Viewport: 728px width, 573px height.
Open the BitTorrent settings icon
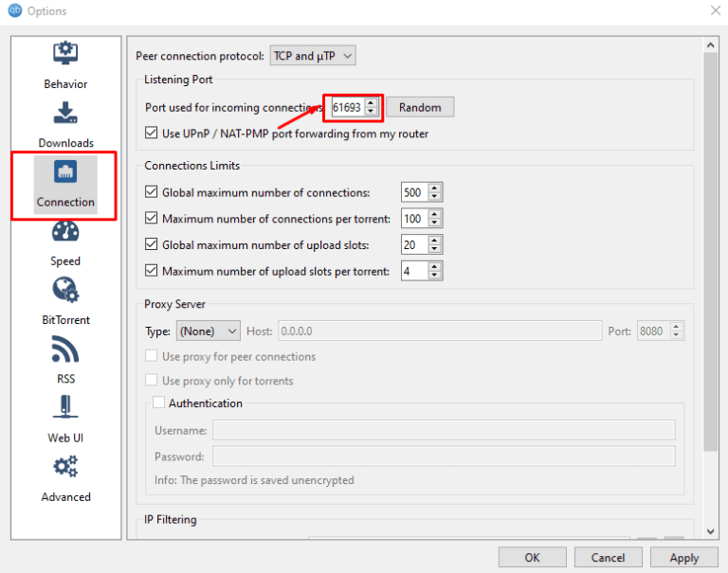65,290
